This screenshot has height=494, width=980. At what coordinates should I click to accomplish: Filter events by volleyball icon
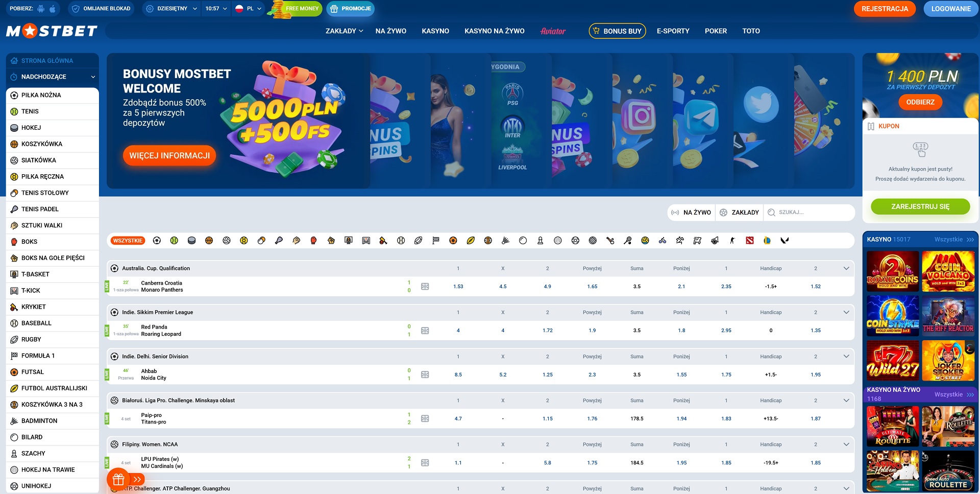point(227,241)
